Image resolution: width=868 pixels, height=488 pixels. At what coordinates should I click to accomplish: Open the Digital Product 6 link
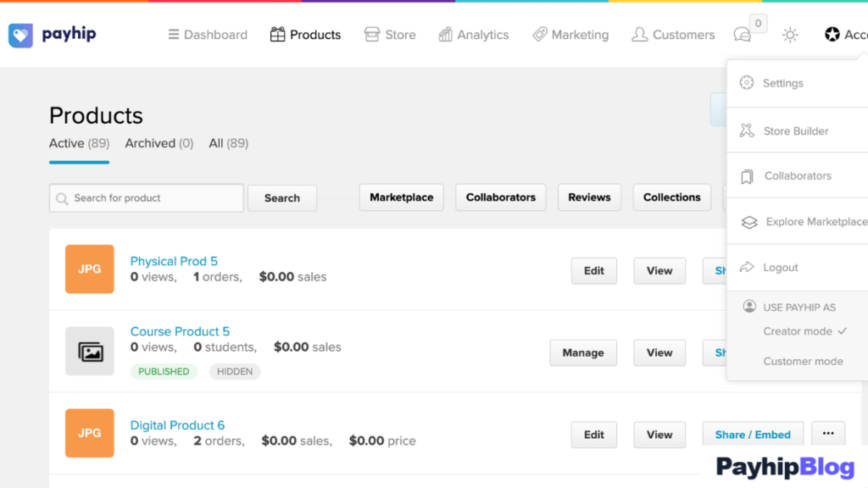(x=177, y=425)
